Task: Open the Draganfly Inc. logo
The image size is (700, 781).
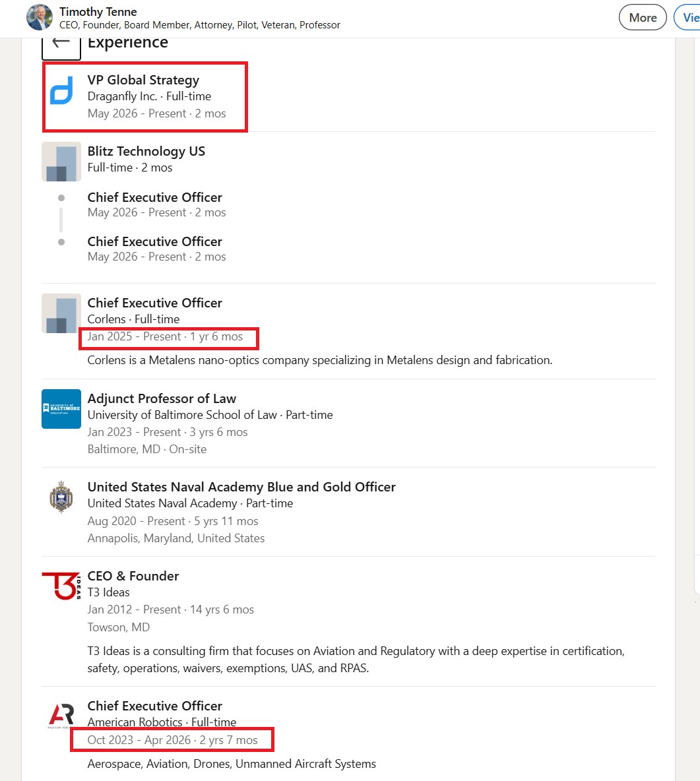Action: pyautogui.click(x=62, y=90)
